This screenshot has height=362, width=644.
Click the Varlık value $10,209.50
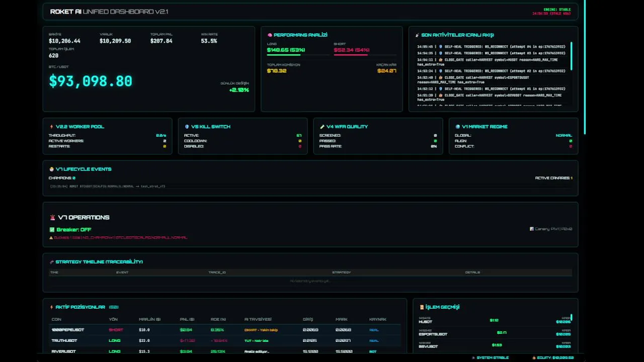point(115,41)
